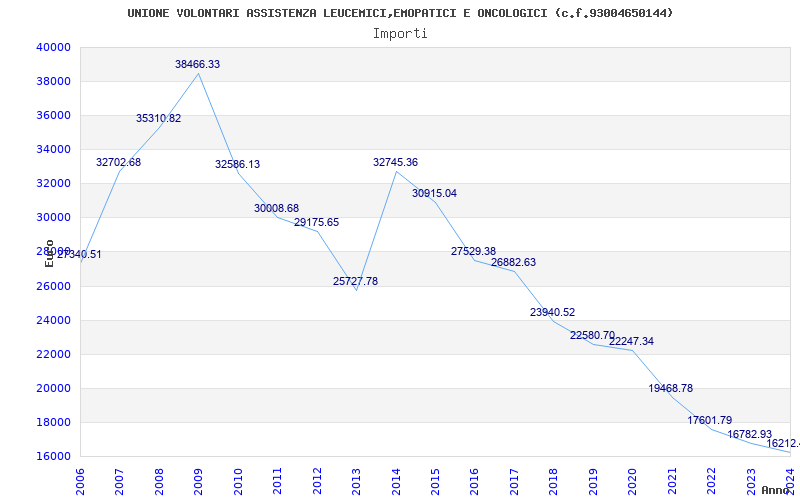Select the 27529.38 data label
800x500 pixels.
[473, 251]
